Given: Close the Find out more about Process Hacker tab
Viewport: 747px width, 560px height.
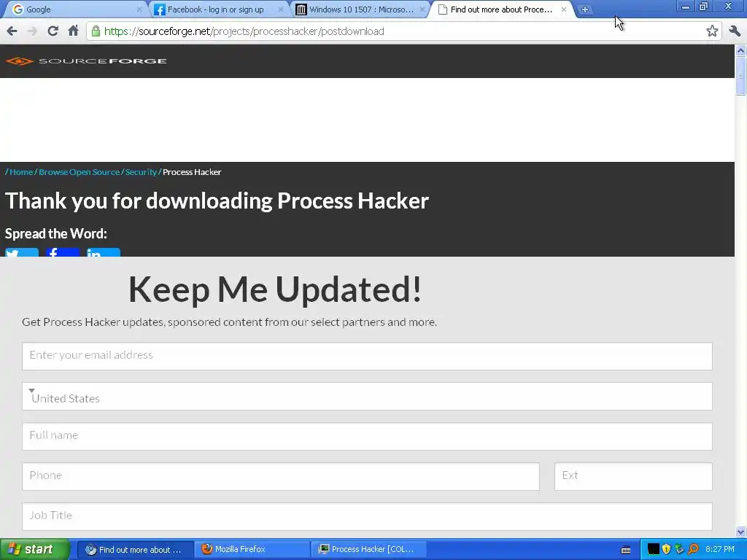Looking at the screenshot, I should [564, 9].
